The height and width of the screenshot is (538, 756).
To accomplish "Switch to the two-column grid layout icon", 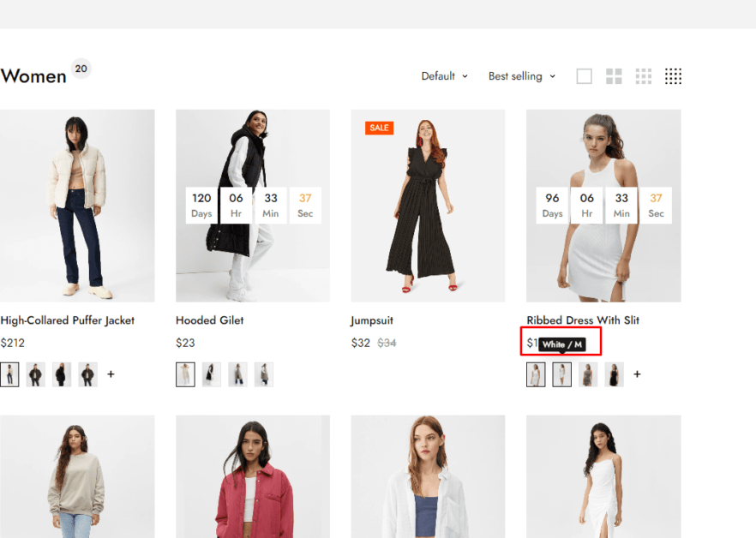I will click(x=614, y=75).
